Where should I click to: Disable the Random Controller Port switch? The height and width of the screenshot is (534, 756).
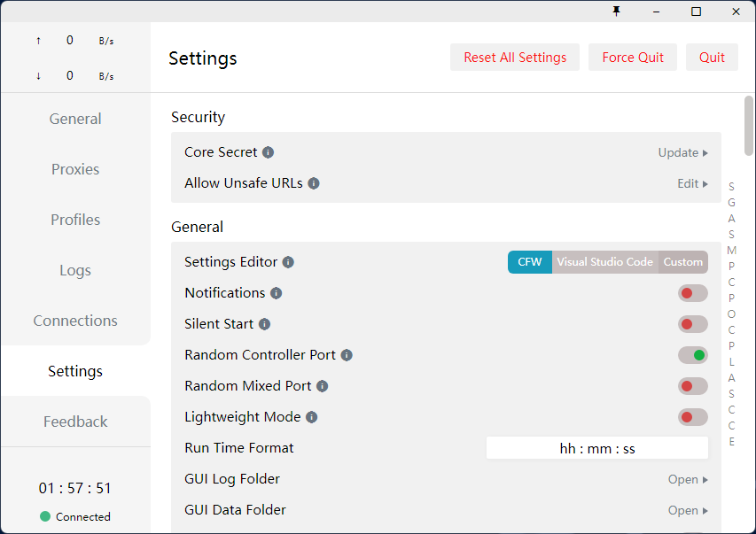(x=692, y=355)
